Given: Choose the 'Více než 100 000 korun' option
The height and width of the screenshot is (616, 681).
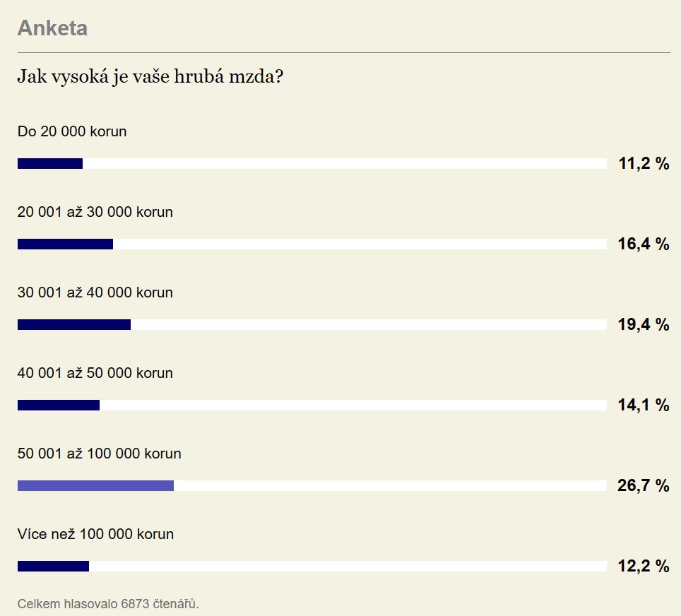Looking at the screenshot, I should [x=95, y=534].
